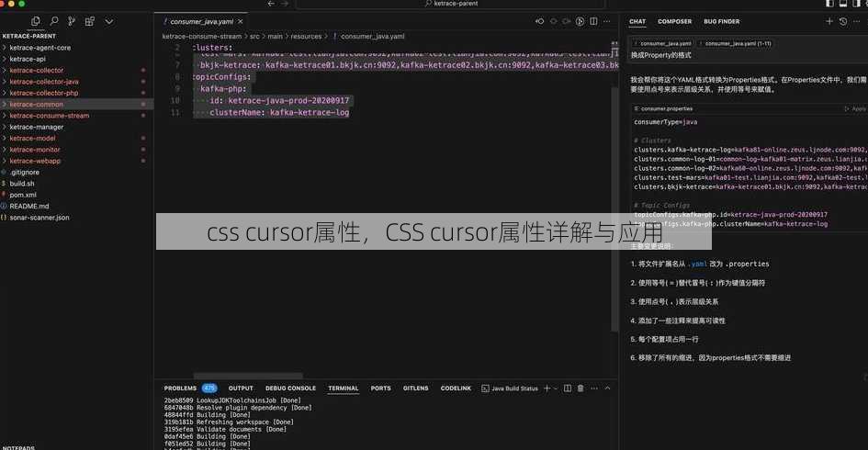Open the NOTEPADS section header
The width and height of the screenshot is (868, 450).
18,447
